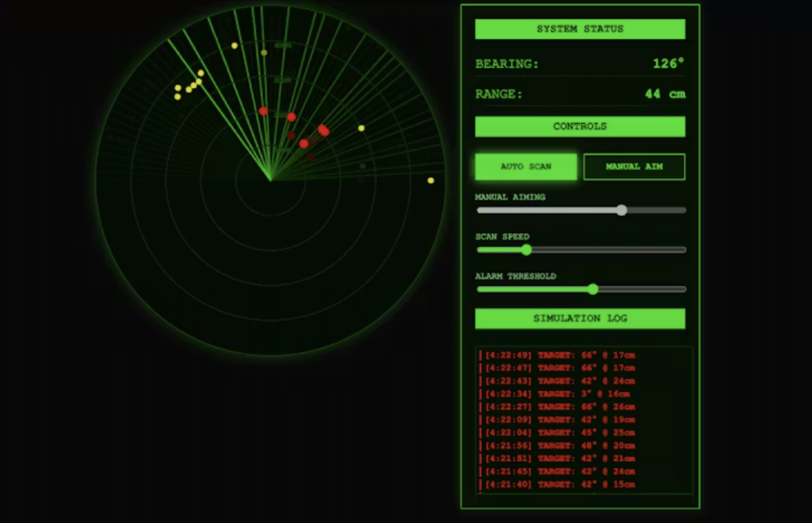
Task: Click the RANGE: label
Action: pyautogui.click(x=499, y=95)
